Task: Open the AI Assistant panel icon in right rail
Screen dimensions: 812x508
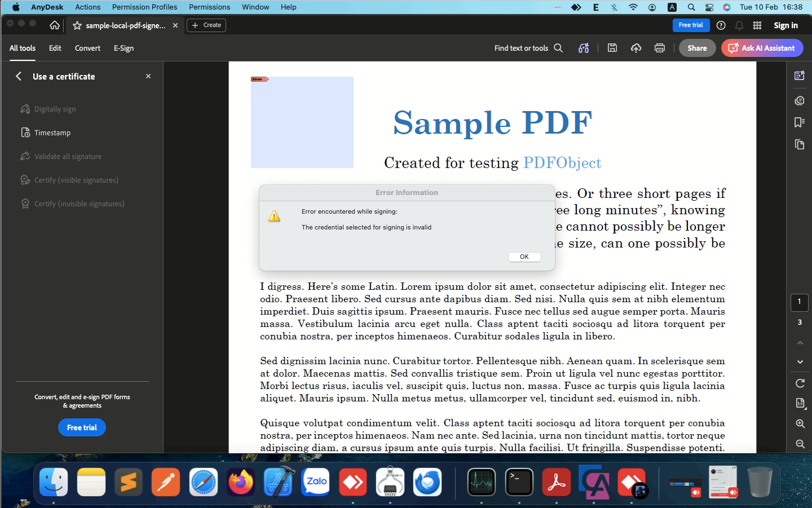Action: tap(800, 75)
